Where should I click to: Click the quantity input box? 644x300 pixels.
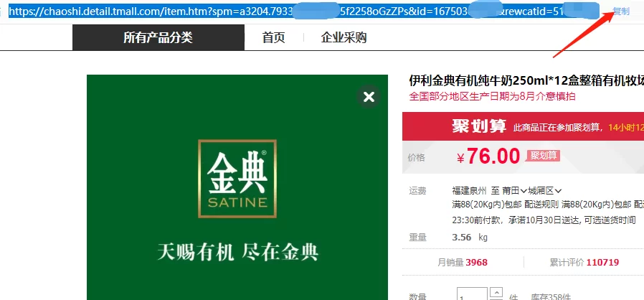[x=473, y=295]
